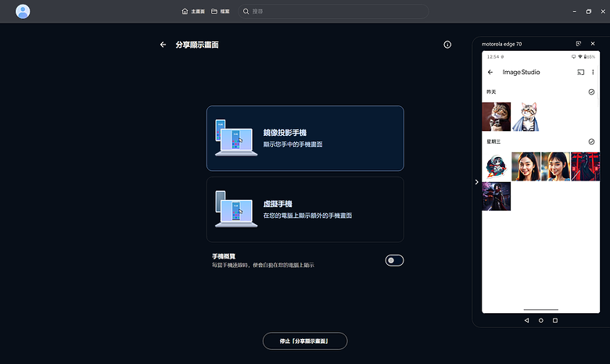Screen dimensions: 610x364
Task: Toggle the 手機概覽 switch
Action: 394,260
